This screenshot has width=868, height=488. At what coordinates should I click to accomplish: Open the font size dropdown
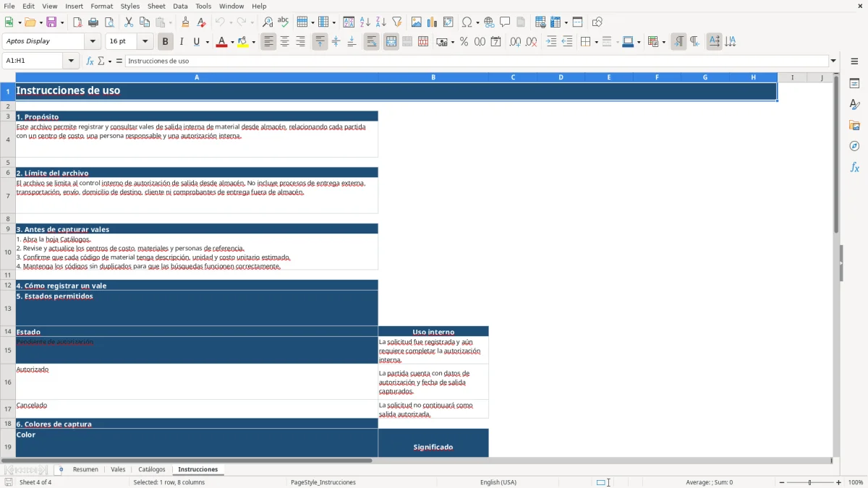pos(145,41)
